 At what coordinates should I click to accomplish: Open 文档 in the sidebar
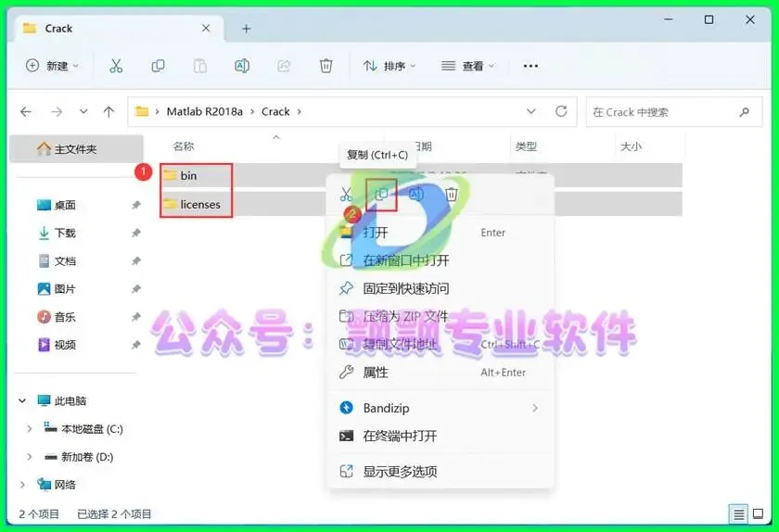pyautogui.click(x=65, y=260)
